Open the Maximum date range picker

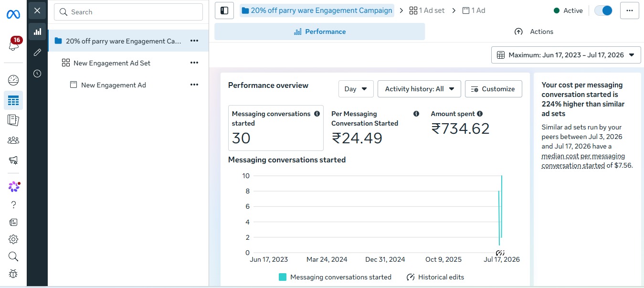click(566, 55)
